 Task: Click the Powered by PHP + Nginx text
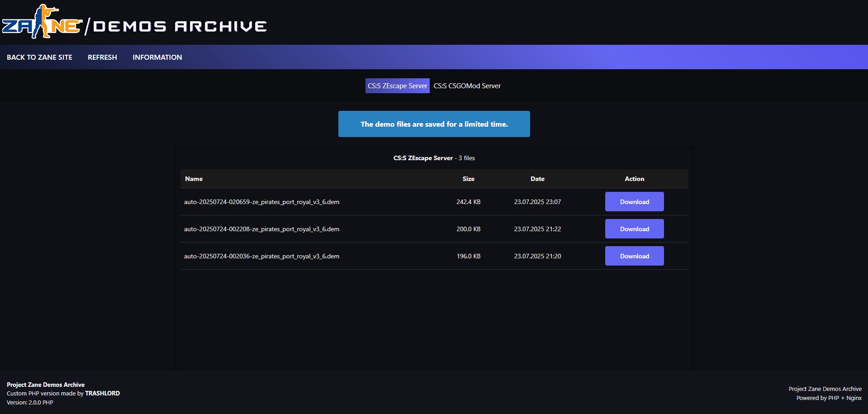pos(829,398)
